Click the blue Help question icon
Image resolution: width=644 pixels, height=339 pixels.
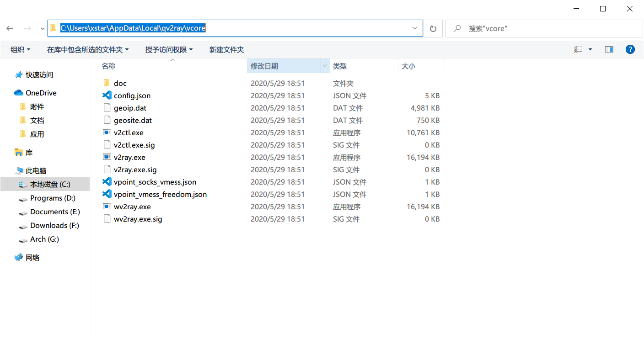(x=630, y=49)
